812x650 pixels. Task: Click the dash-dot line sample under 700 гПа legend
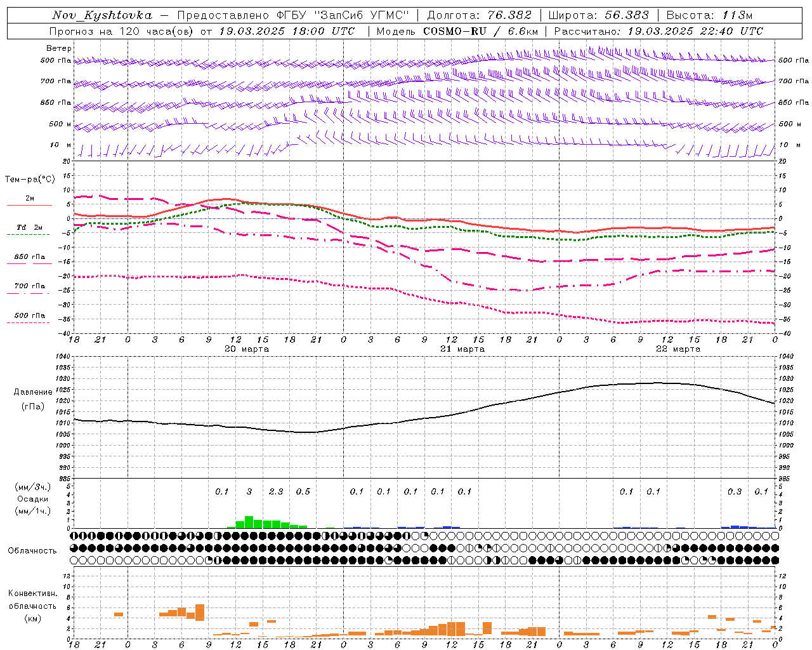(28, 293)
